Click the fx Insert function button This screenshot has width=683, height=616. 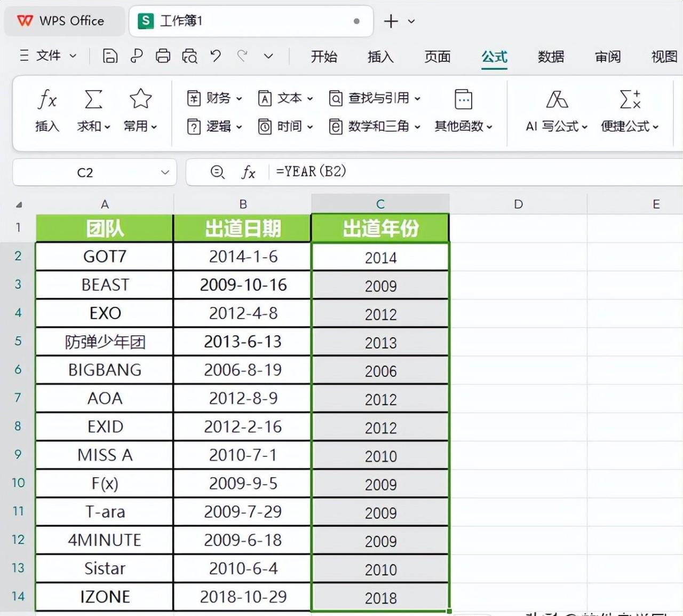coord(47,110)
